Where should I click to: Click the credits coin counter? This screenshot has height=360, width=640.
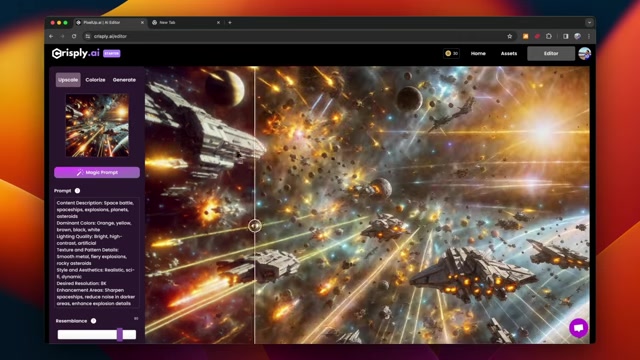[x=451, y=53]
